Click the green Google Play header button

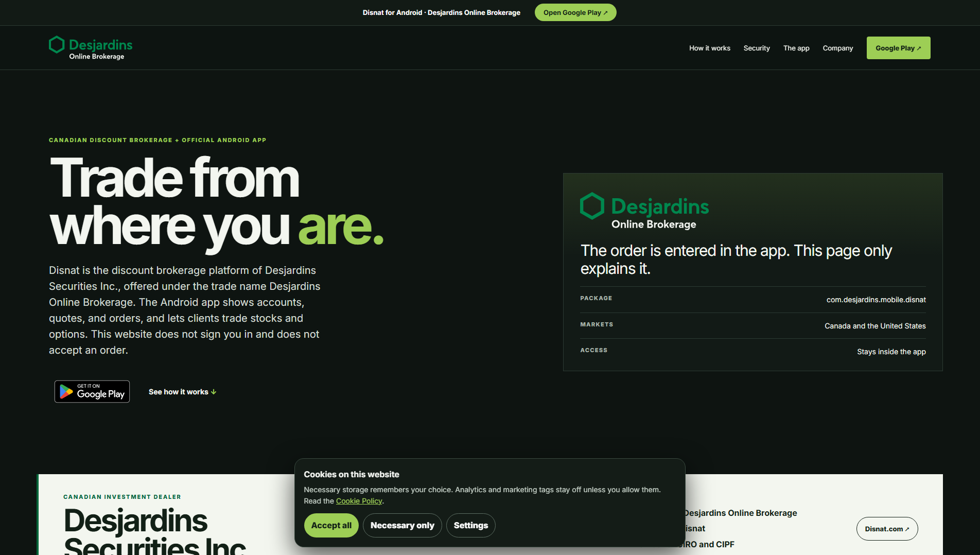[x=899, y=48]
